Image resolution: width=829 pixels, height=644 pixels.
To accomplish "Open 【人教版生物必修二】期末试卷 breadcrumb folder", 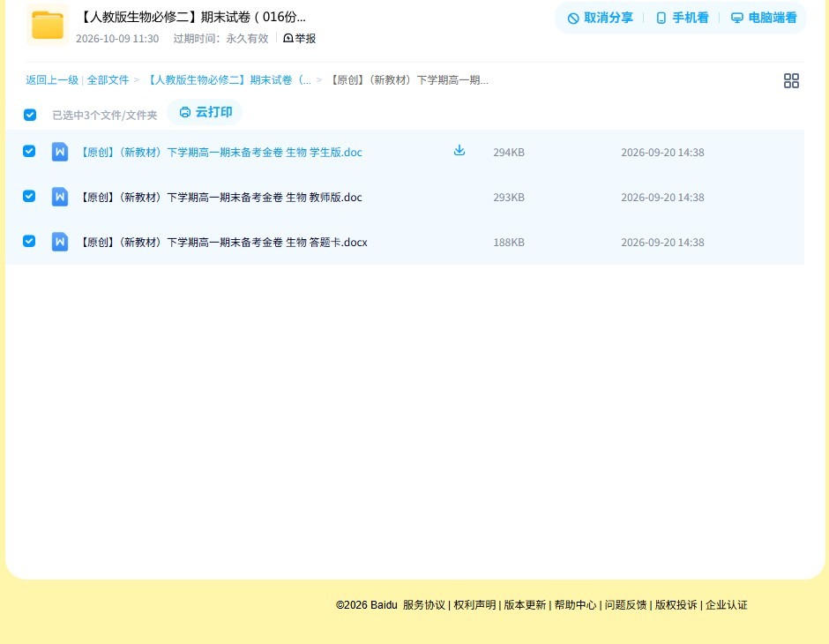I will coord(228,80).
